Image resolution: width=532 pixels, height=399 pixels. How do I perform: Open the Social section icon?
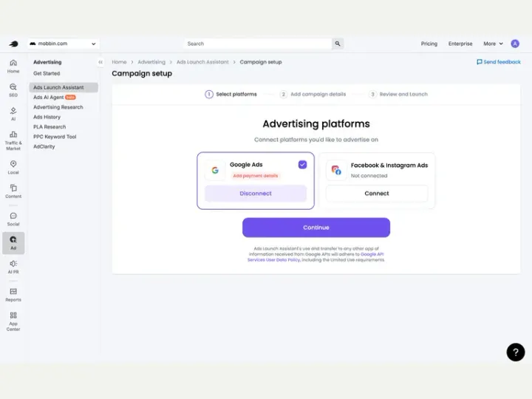click(13, 219)
